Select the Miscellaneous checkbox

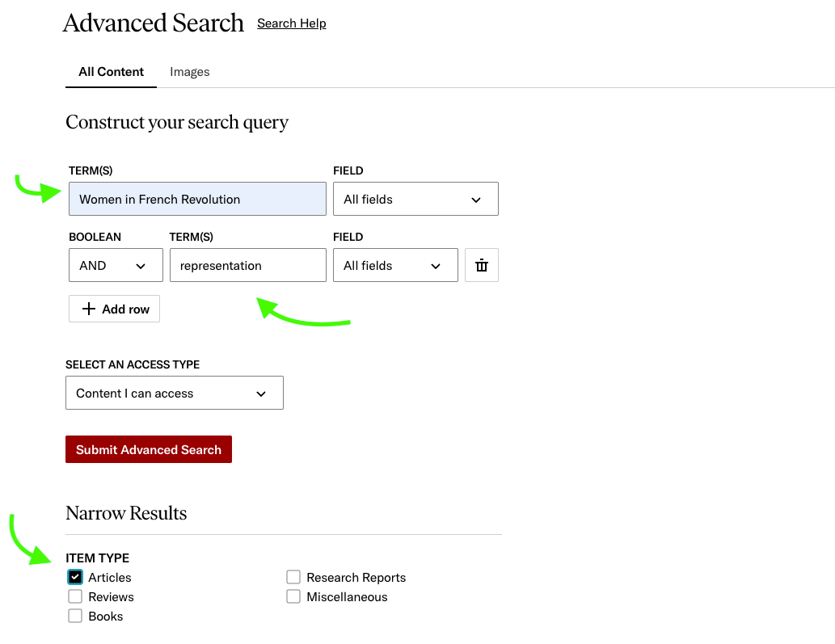tap(293, 596)
